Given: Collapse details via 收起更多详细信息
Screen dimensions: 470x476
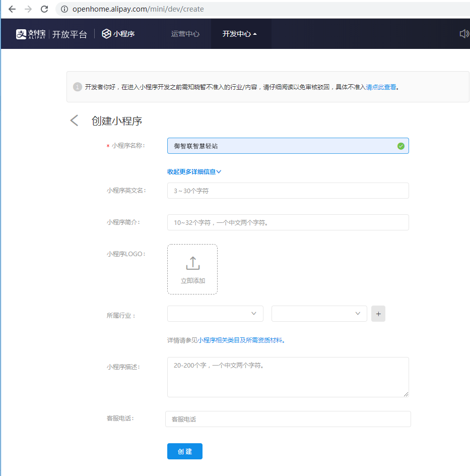Looking at the screenshot, I should click(193, 171).
